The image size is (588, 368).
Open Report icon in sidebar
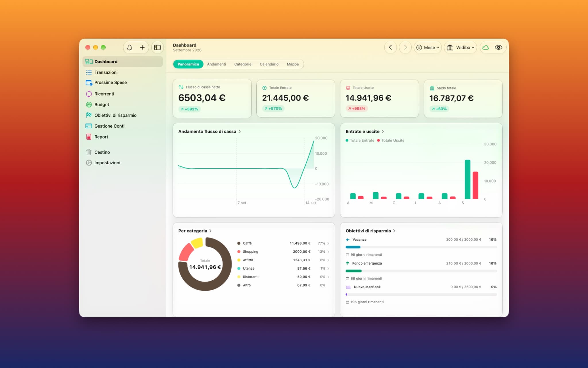(x=89, y=137)
